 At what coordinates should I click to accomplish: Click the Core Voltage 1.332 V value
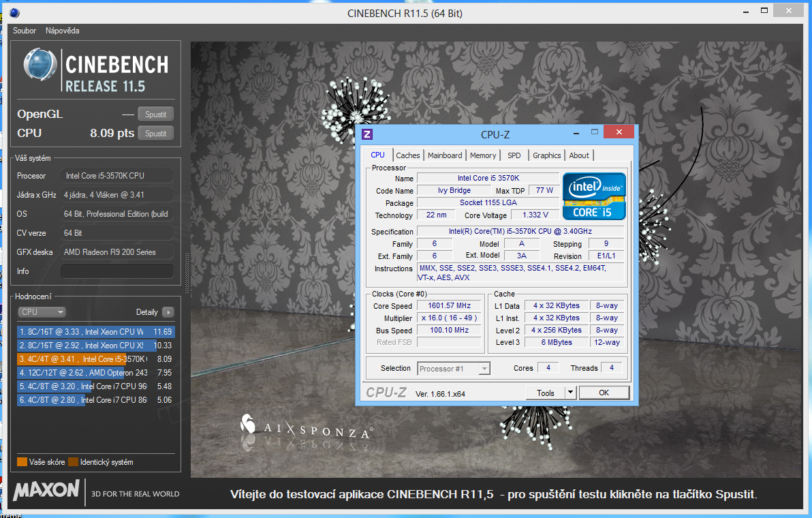pos(535,215)
